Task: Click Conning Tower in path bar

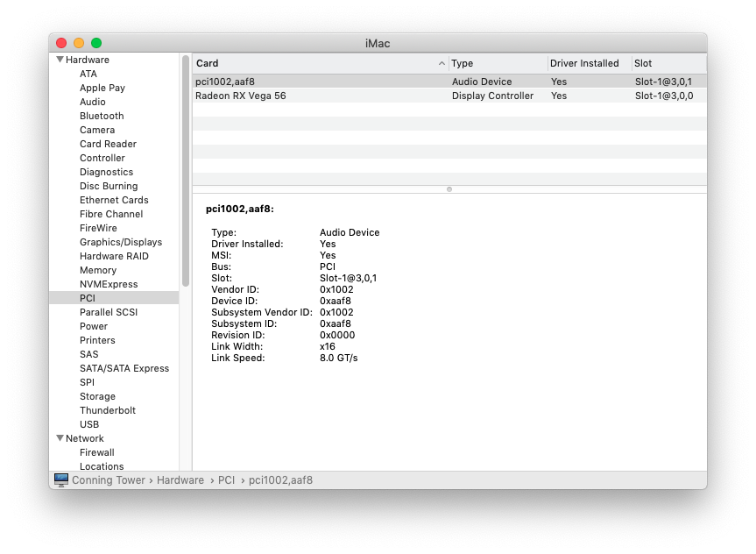Action: point(109,479)
